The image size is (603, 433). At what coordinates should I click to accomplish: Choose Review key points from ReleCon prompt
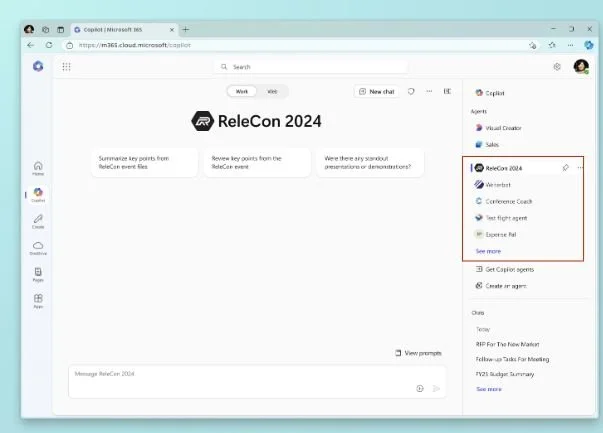(x=257, y=163)
